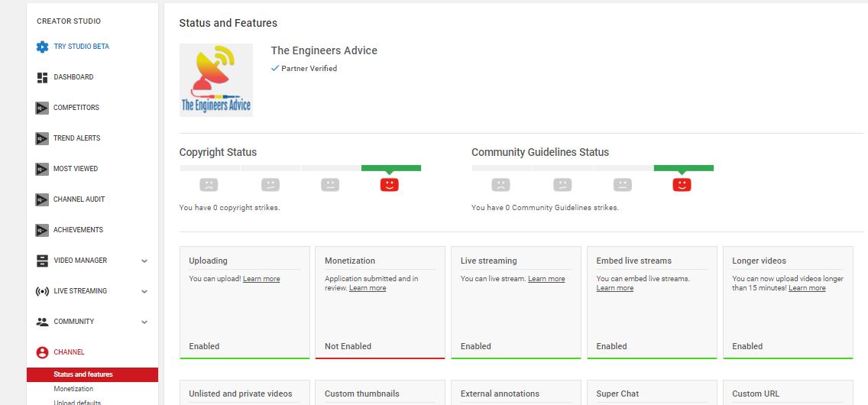Select CHANNEL label in sidebar
This screenshot has height=405, width=868.
tap(70, 352)
